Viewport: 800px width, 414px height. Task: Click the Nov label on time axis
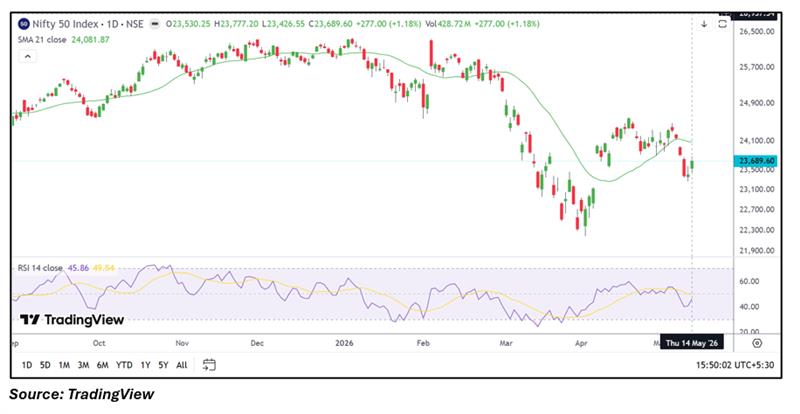[182, 343]
